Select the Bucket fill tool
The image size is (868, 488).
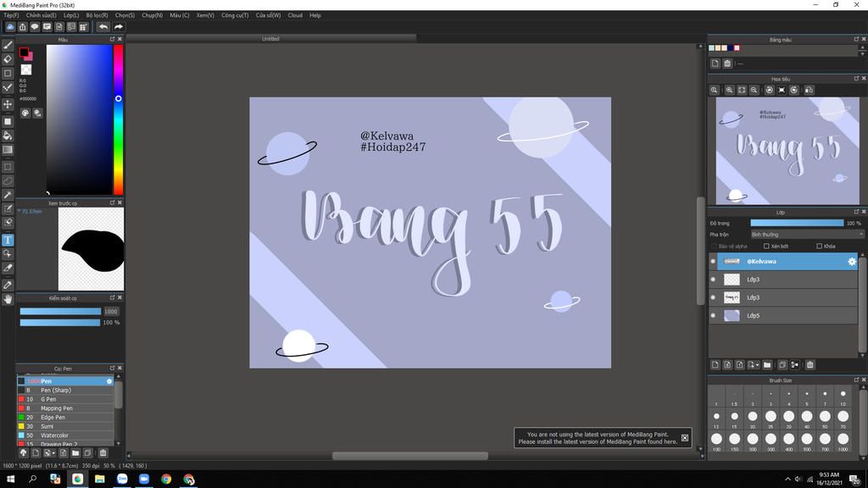[x=8, y=136]
